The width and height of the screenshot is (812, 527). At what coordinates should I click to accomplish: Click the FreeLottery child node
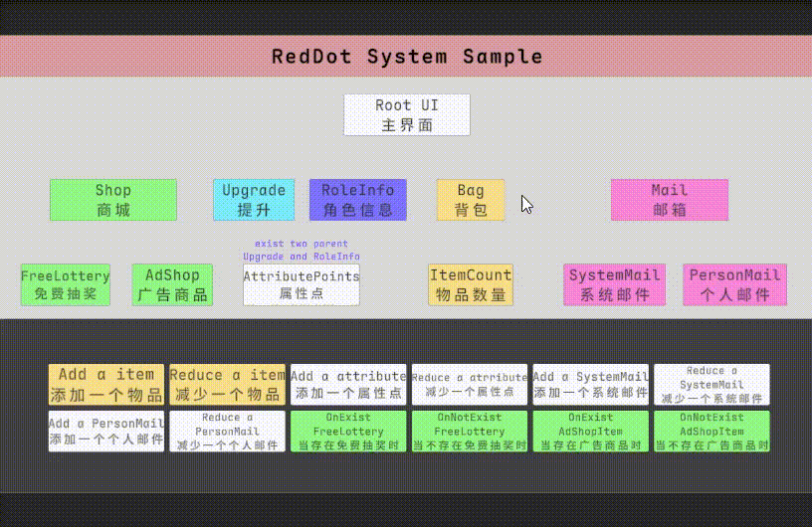[66, 284]
